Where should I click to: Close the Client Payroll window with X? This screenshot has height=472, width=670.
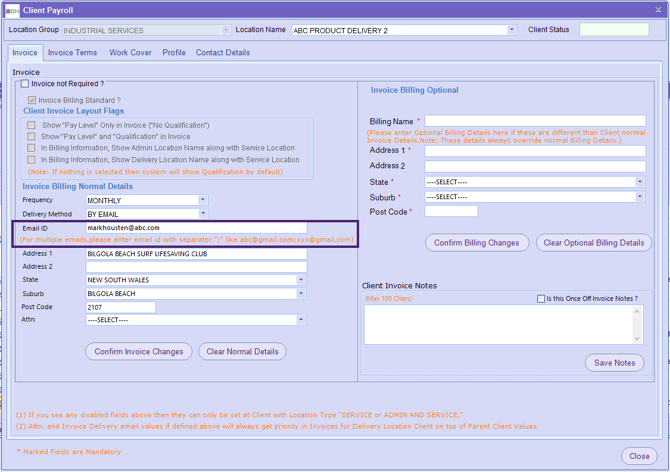(658, 10)
